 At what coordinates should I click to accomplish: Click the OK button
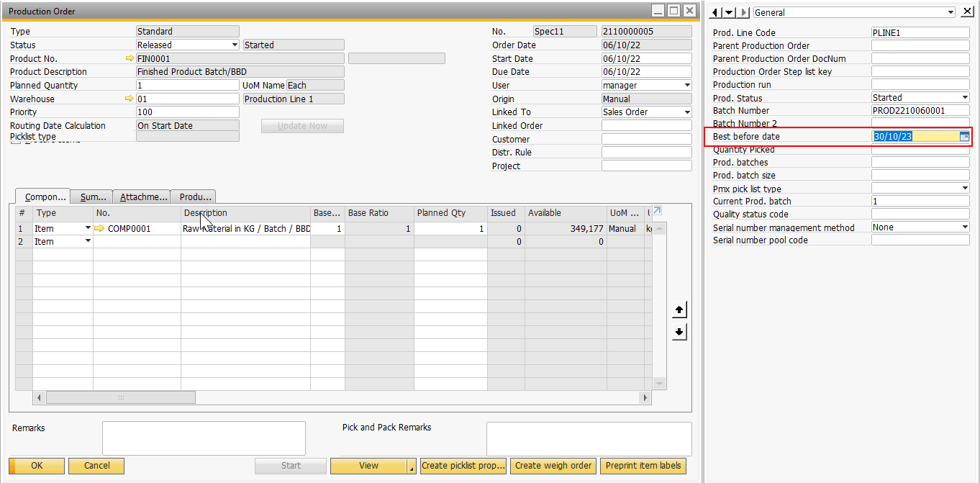37,466
